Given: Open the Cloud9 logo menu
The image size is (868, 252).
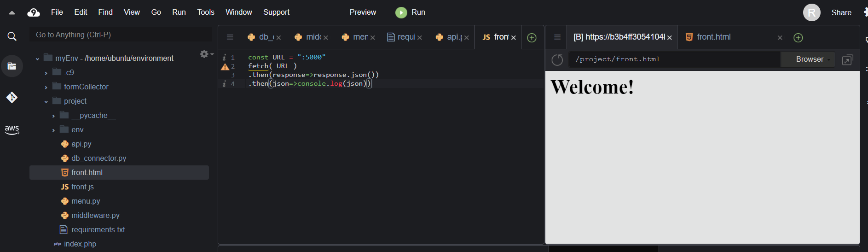Looking at the screenshot, I should click(x=34, y=12).
